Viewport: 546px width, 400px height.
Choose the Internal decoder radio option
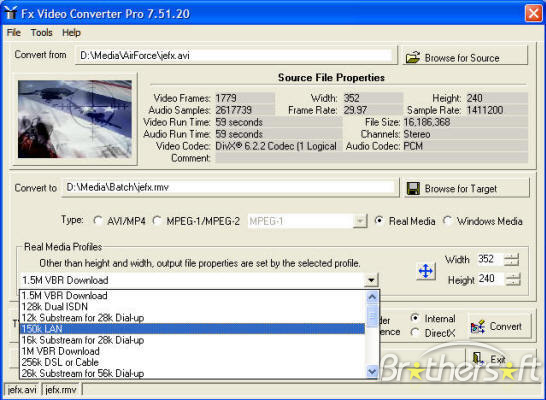click(415, 318)
